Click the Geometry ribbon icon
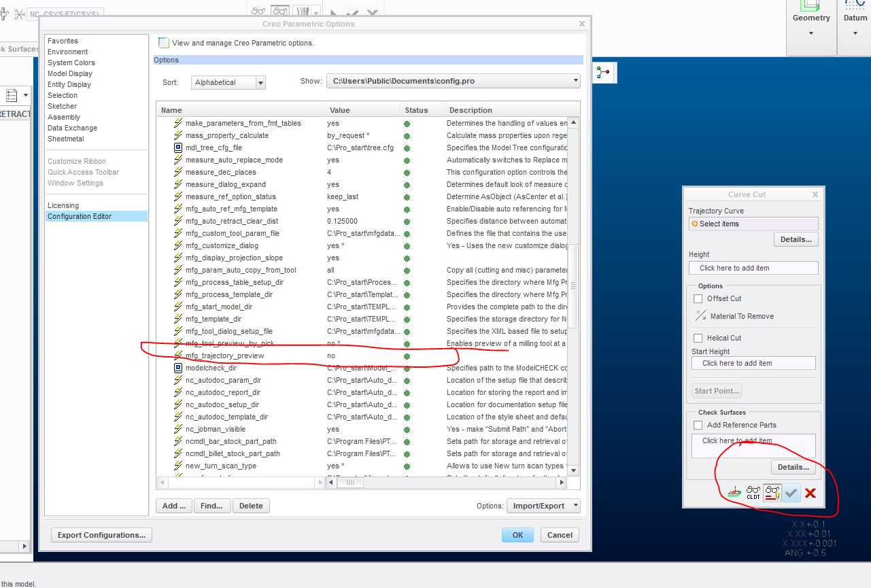This screenshot has height=588, width=871. pyautogui.click(x=810, y=6)
